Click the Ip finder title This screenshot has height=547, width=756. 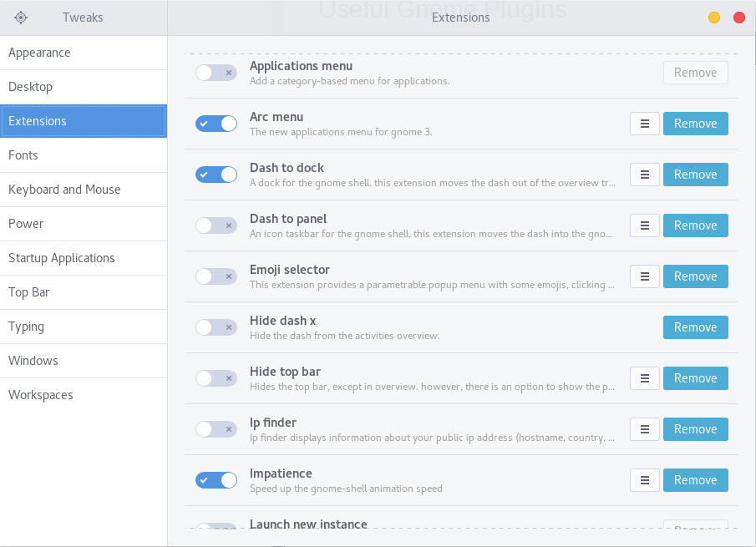pyautogui.click(x=273, y=423)
